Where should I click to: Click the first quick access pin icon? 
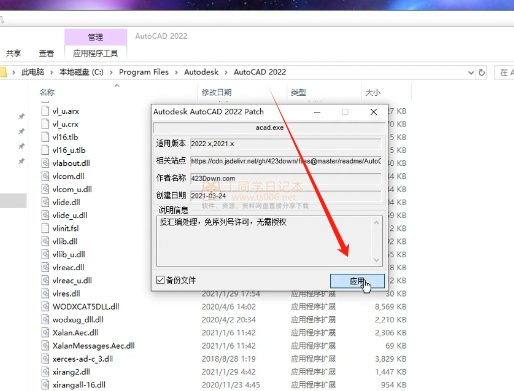click(x=21, y=116)
